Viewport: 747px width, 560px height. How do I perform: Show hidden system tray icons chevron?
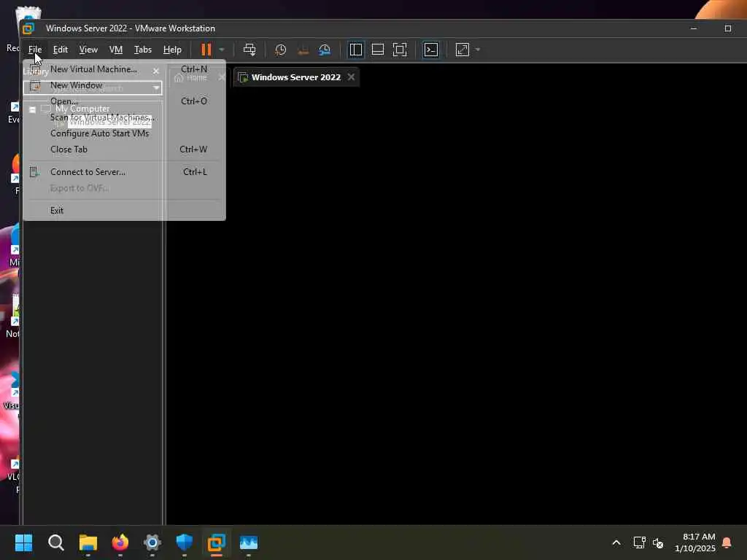pos(616,542)
